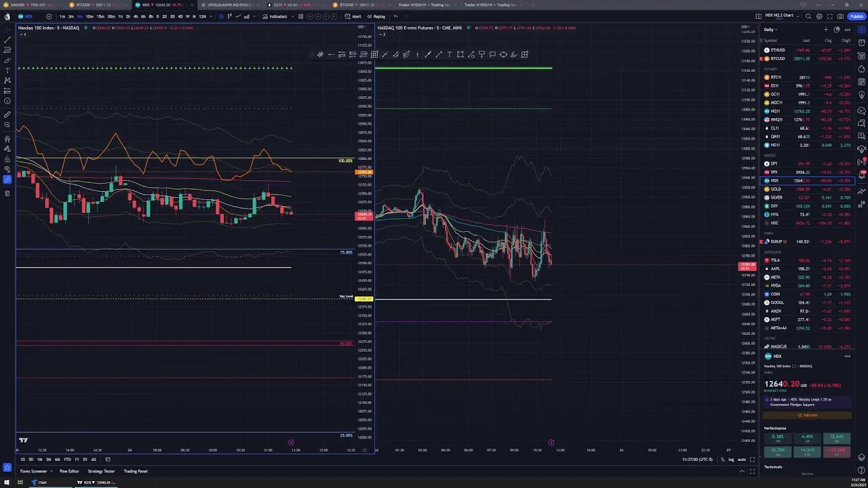Image resolution: width=868 pixels, height=488 pixels.
Task: Open USD currency dropdown on left chart
Action: click(x=363, y=27)
